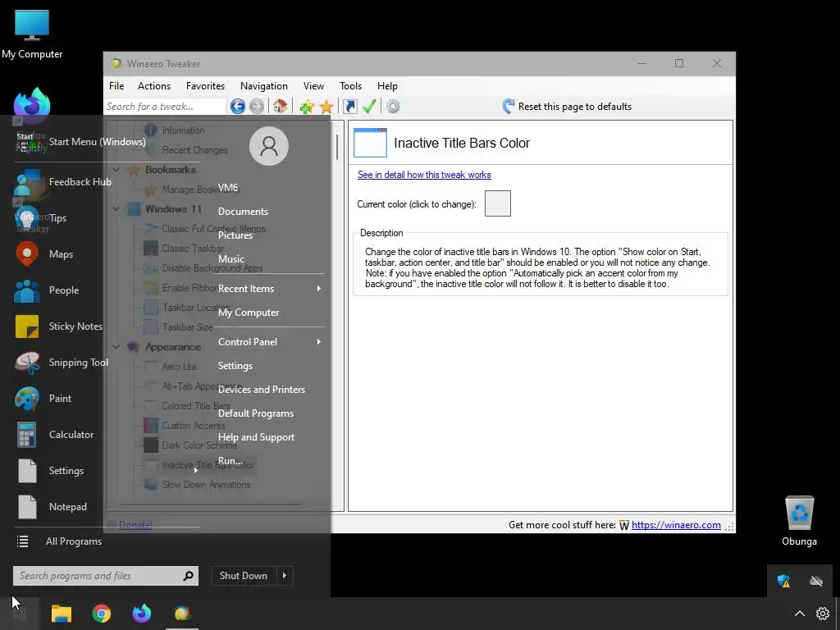
Task: Click Start Menu (Windows) entry
Action: [80, 142]
